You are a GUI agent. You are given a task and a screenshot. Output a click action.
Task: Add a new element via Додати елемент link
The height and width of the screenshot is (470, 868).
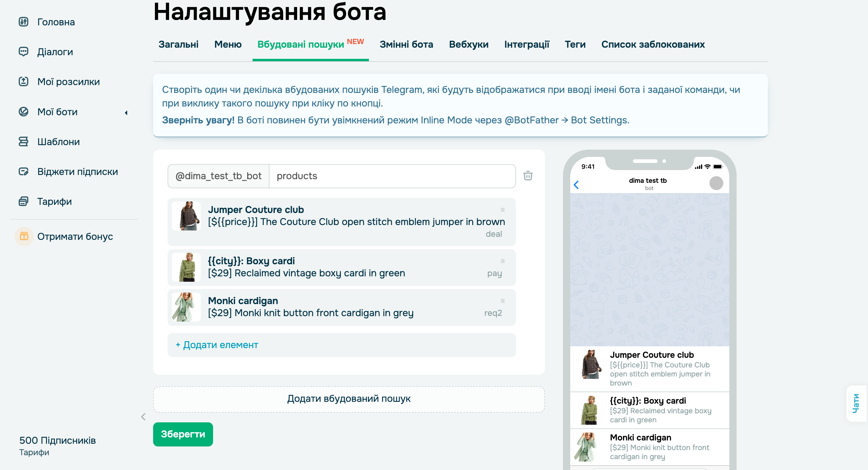point(216,345)
